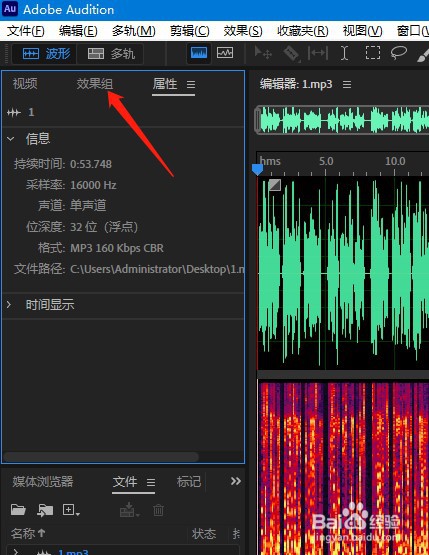Open 效果(S) menu
This screenshot has width=429, height=555.
(x=243, y=31)
